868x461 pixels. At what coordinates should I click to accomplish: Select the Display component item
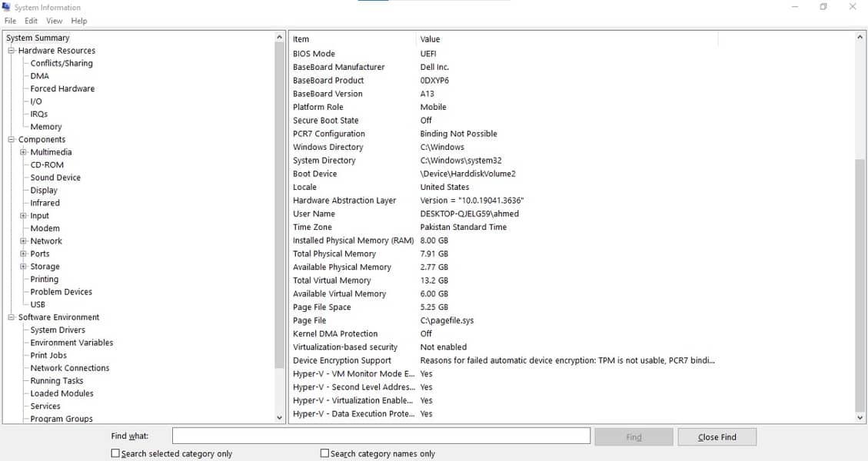(x=44, y=190)
